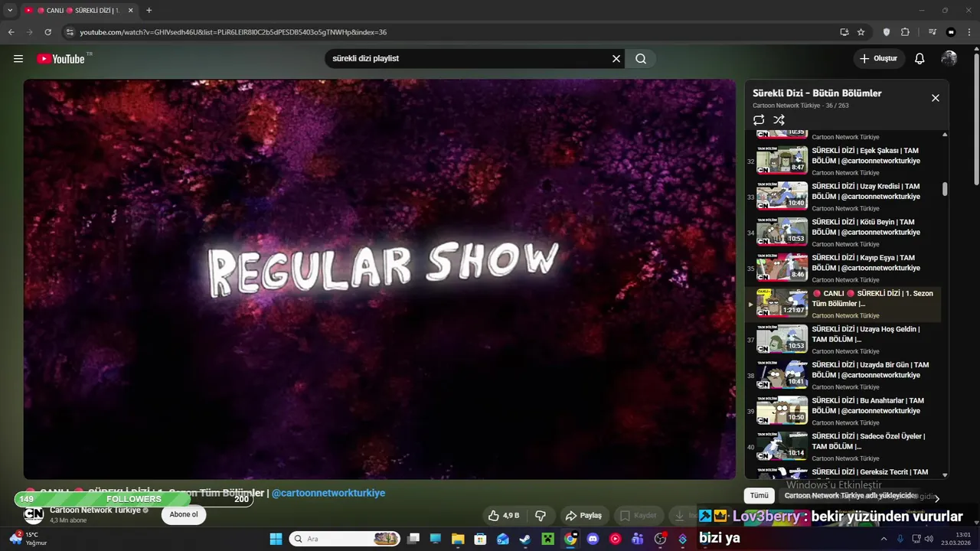Toggle playlist loop mode

(759, 120)
